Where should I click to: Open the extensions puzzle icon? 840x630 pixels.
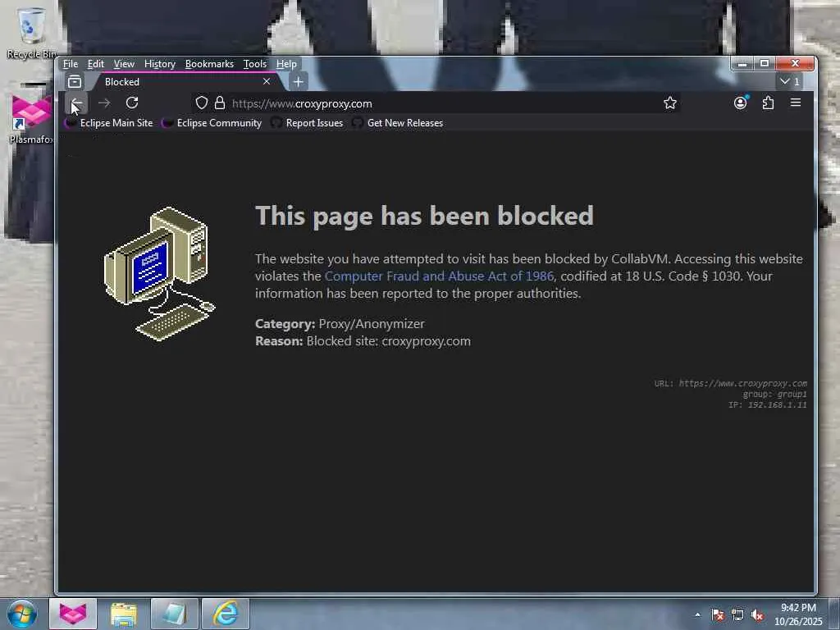[x=768, y=103]
